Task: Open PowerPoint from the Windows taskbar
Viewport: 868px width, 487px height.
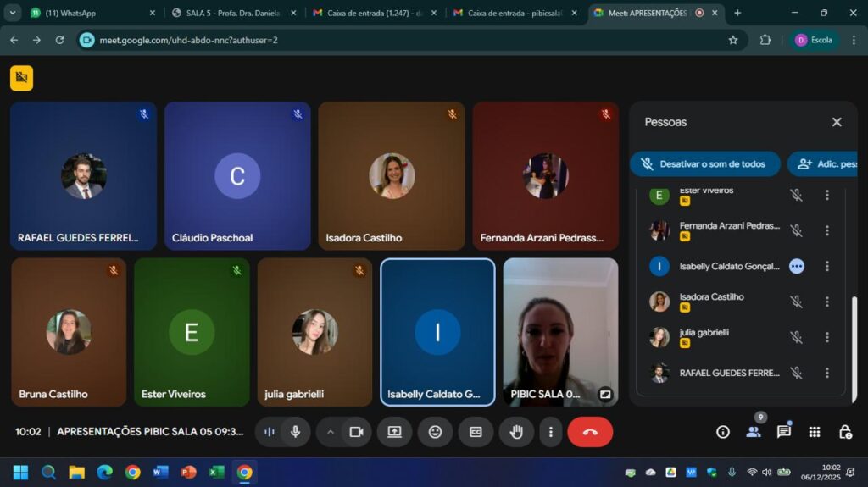Action: [x=188, y=472]
